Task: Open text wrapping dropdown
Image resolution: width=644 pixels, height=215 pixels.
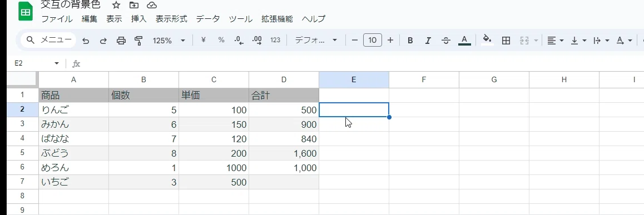Action: coord(601,40)
